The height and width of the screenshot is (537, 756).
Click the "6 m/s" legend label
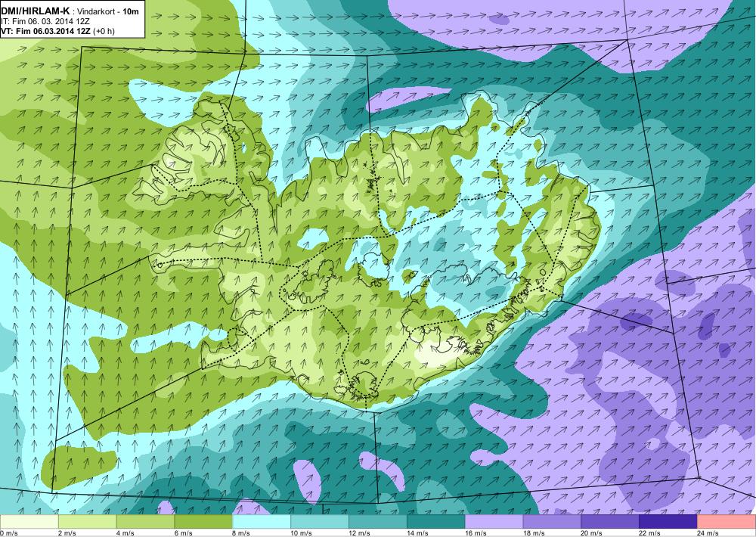[184, 532]
